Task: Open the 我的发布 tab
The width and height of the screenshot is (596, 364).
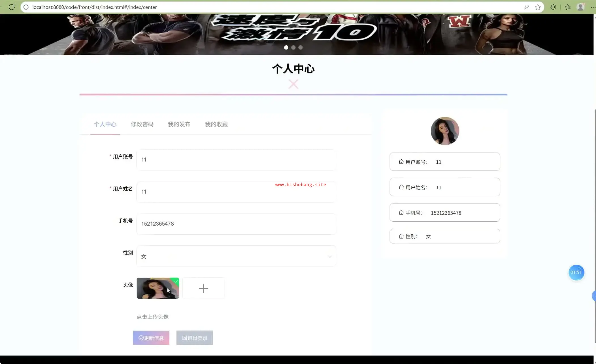Action: (179, 124)
